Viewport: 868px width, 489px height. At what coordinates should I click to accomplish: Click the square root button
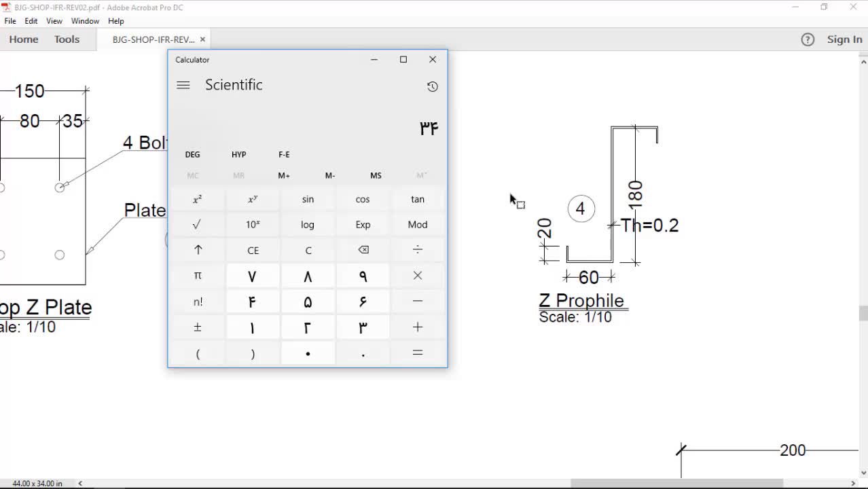click(x=197, y=225)
